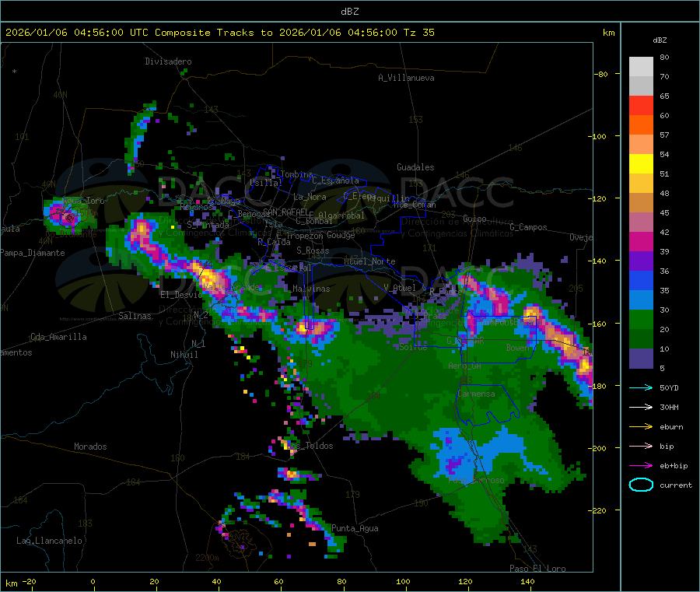This screenshot has width=700, height=592.
Task: Click the 80 dBZ light gray color swatch
Action: point(641,67)
